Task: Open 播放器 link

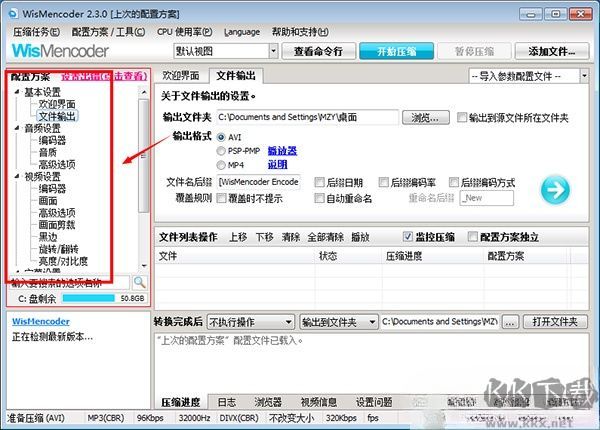Action: [x=282, y=151]
